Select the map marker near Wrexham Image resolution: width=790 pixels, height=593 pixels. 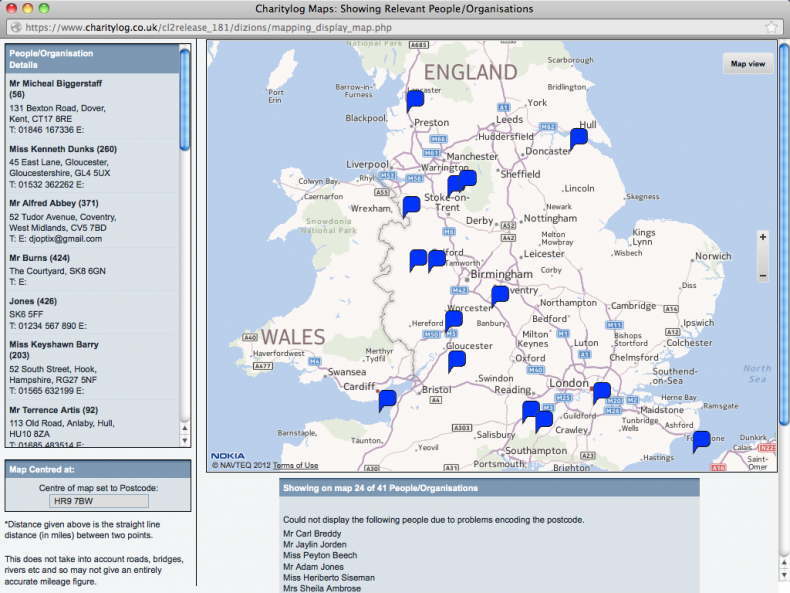[412, 206]
